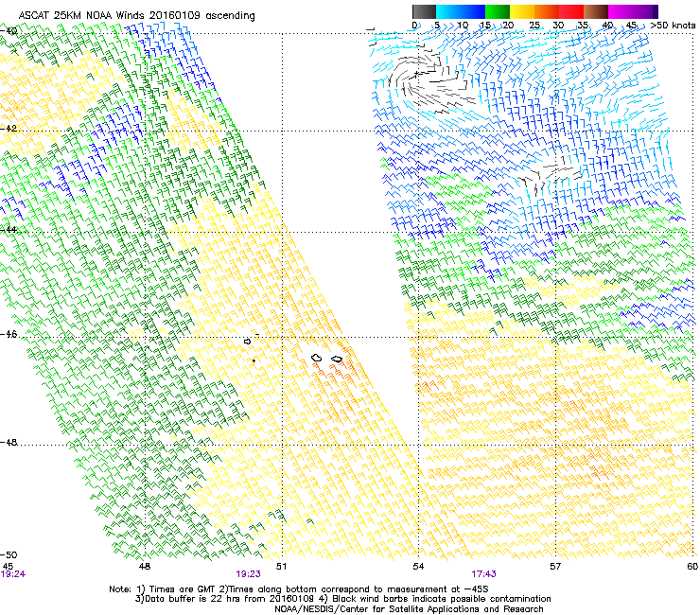Image resolution: width=700 pixels, height=615 pixels.
Task: Click the '-42' latitude label
Action: (8, 128)
